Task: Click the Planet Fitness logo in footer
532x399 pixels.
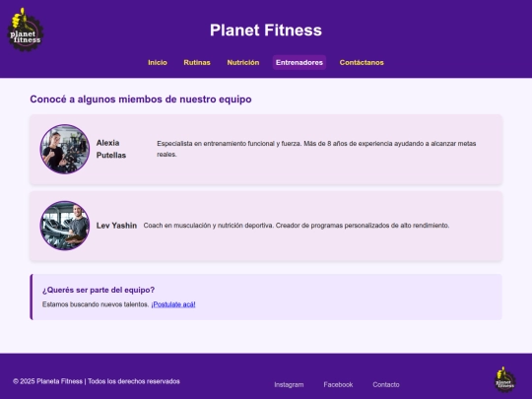Action: click(504, 379)
